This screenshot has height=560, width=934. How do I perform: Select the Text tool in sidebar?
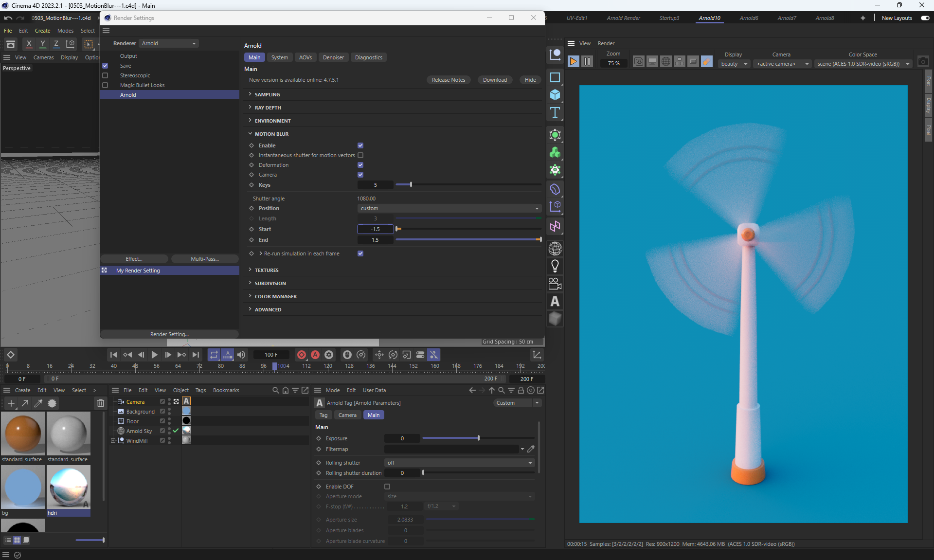coord(555,113)
